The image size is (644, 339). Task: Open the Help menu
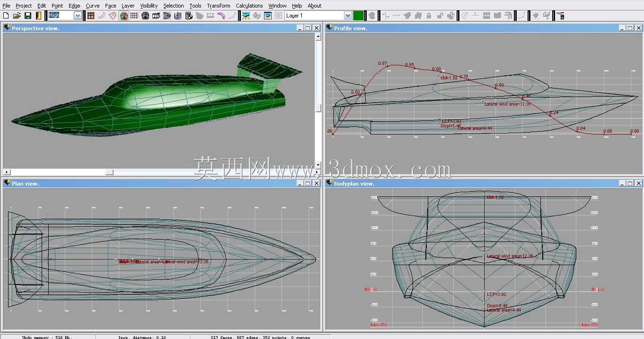pyautogui.click(x=297, y=6)
